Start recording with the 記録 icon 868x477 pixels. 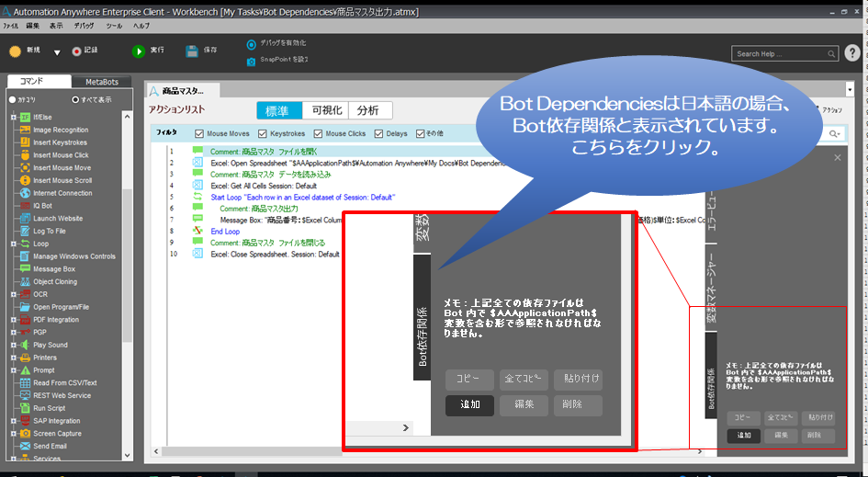point(76,51)
